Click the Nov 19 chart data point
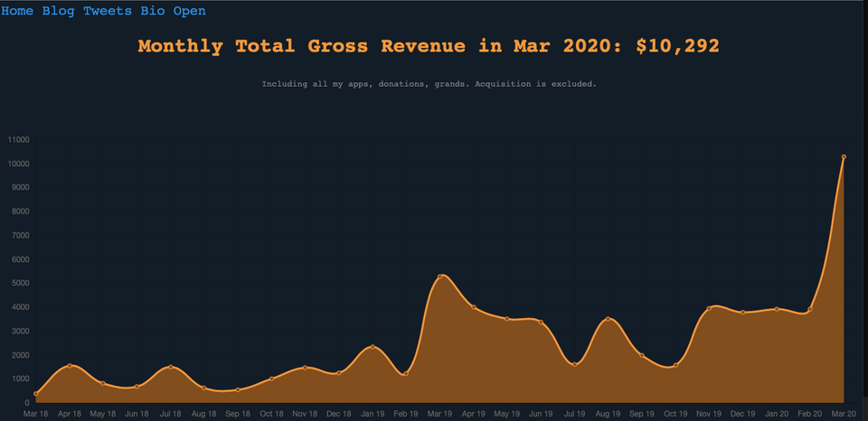The width and height of the screenshot is (868, 421). (x=709, y=308)
